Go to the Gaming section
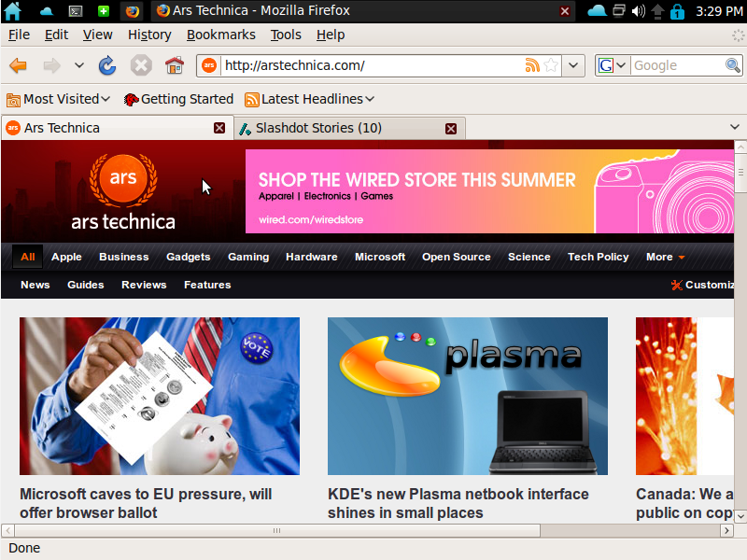Viewport: 747px width, 560px height. point(248,258)
